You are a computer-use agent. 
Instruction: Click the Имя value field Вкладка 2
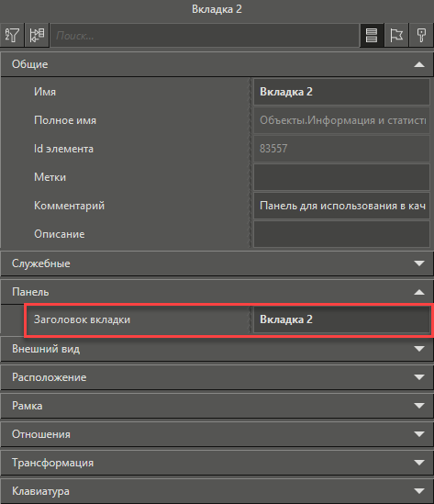(341, 92)
